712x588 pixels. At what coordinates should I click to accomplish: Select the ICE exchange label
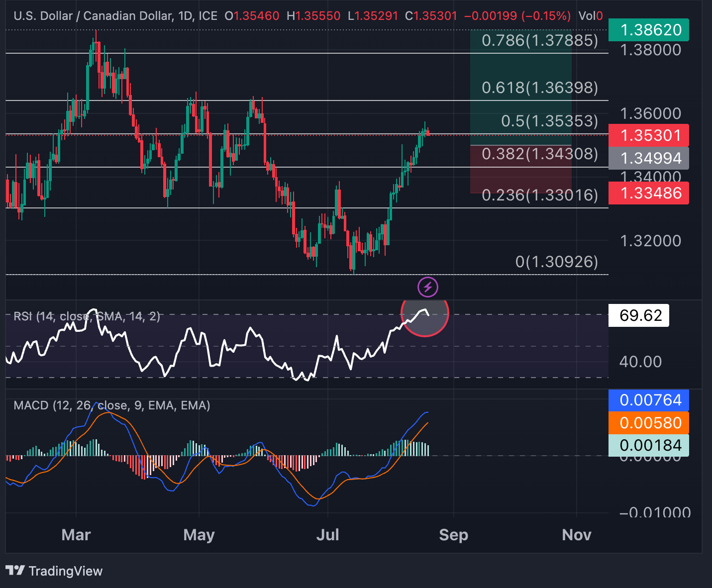coord(208,15)
